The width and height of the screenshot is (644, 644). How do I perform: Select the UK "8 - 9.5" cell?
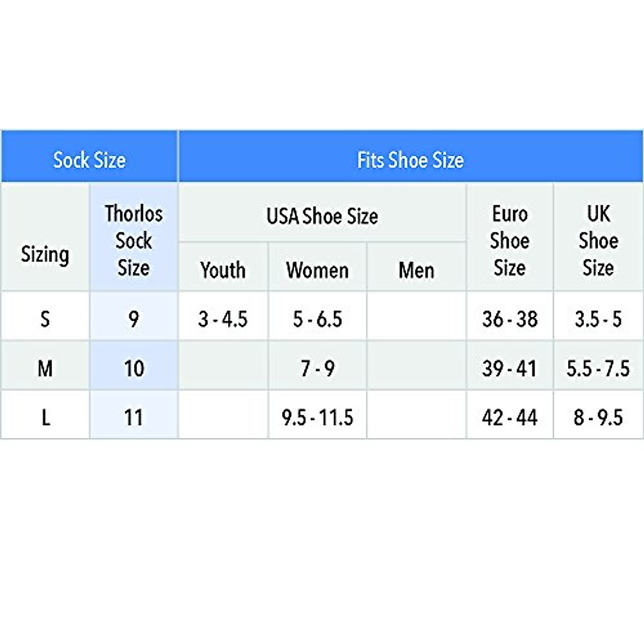tap(598, 418)
